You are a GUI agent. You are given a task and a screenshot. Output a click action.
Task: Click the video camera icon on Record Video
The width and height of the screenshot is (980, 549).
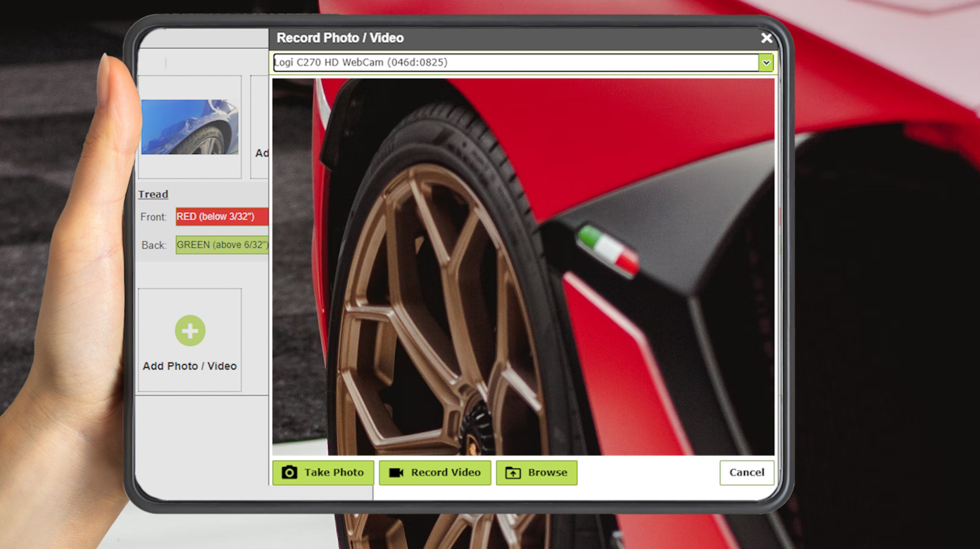click(x=396, y=472)
